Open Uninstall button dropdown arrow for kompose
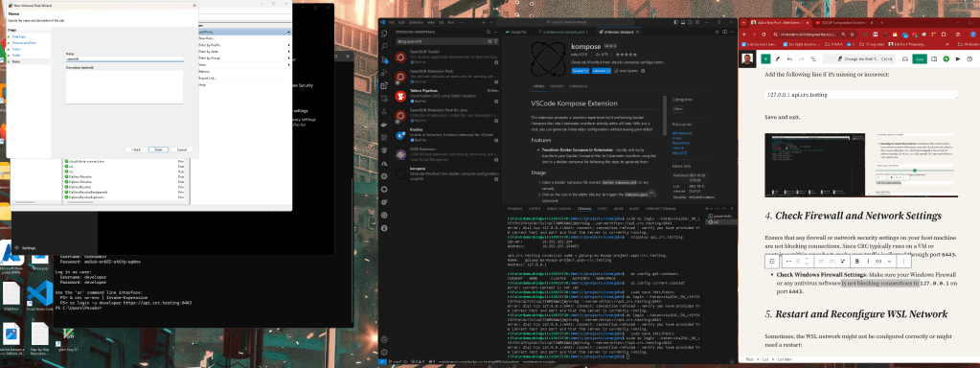Screen dimensions: 980x368 tap(608, 71)
